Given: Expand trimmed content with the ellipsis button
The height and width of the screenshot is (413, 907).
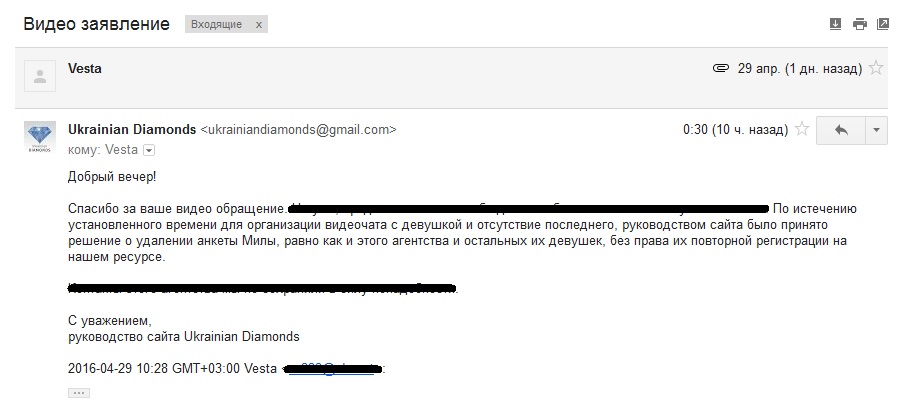Looking at the screenshot, I should tap(79, 393).
